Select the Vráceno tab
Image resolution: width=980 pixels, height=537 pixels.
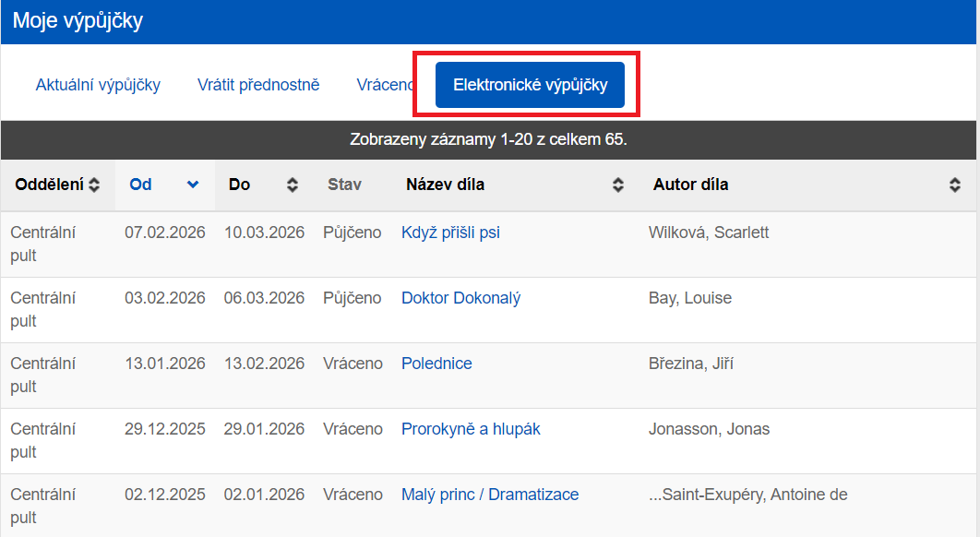(385, 85)
